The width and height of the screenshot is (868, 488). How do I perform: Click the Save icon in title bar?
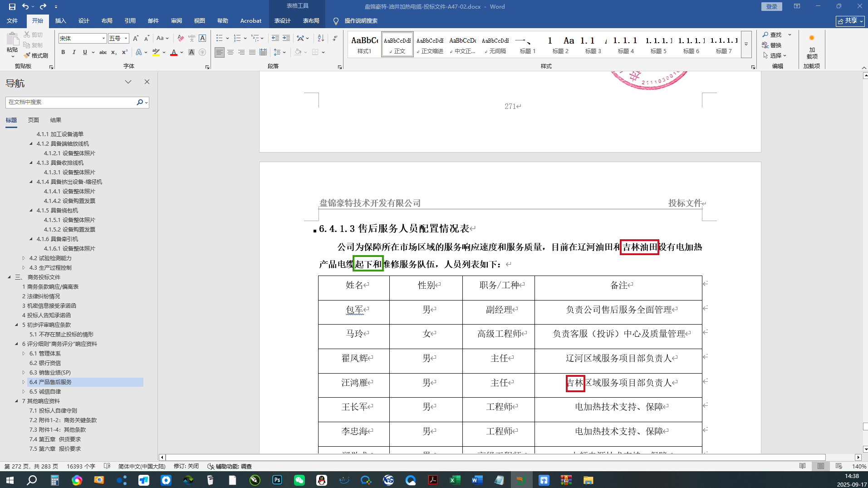click(12, 6)
